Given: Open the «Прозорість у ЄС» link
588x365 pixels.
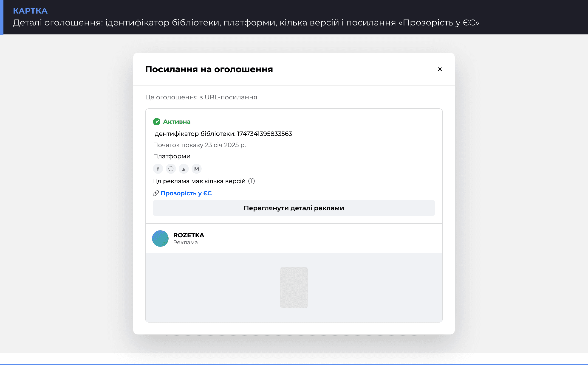Looking at the screenshot, I should click(x=186, y=193).
